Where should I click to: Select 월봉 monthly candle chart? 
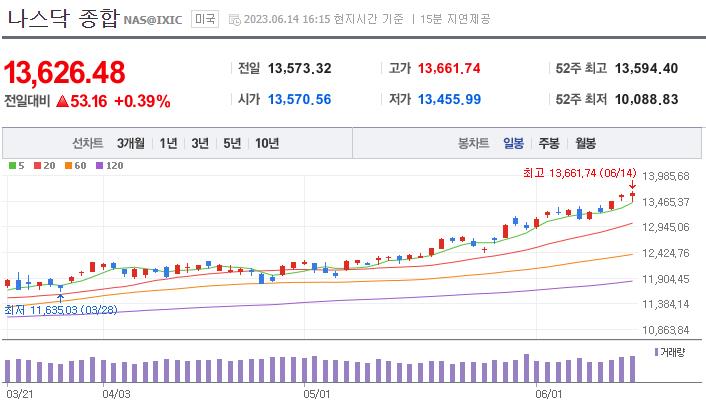tap(585, 143)
